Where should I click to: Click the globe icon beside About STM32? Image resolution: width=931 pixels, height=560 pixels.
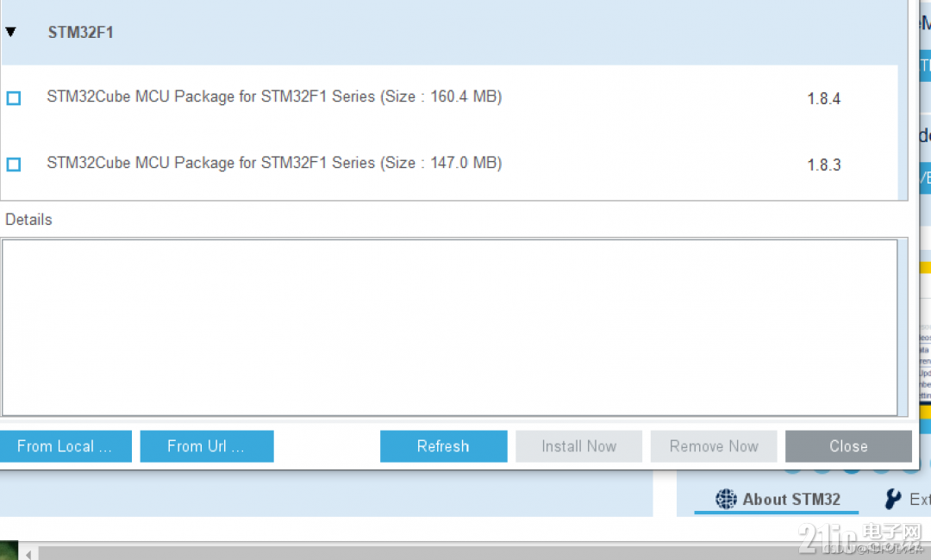pyautogui.click(x=726, y=500)
